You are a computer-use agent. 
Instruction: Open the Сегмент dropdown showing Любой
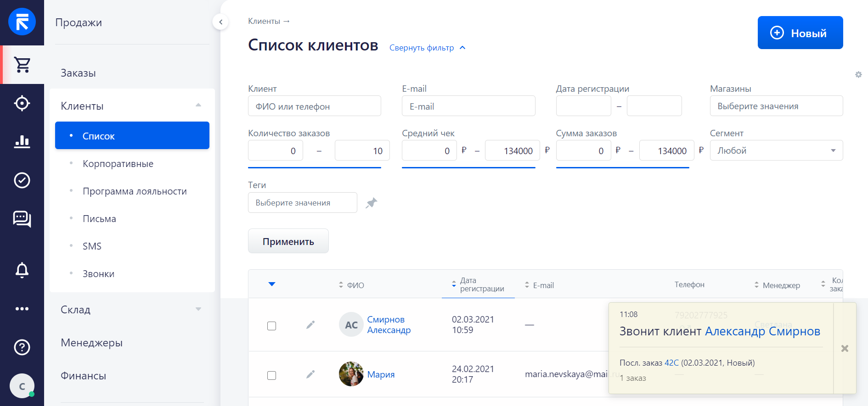coord(776,150)
